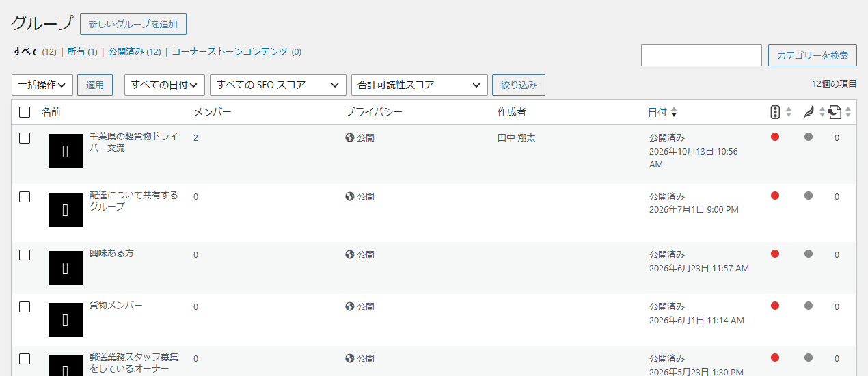Open the 合計可読性スコア dropdown
Viewport: 868px width, 376px height.
[x=420, y=85]
